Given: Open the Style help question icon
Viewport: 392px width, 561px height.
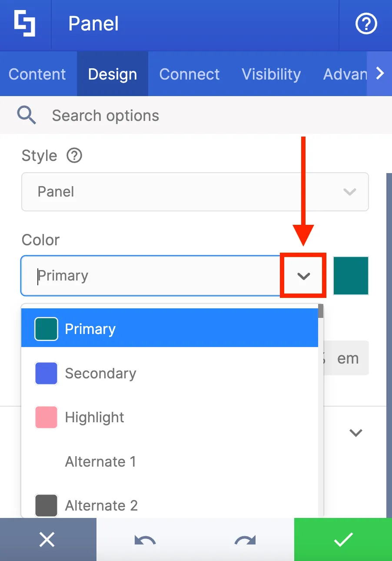Looking at the screenshot, I should point(74,155).
